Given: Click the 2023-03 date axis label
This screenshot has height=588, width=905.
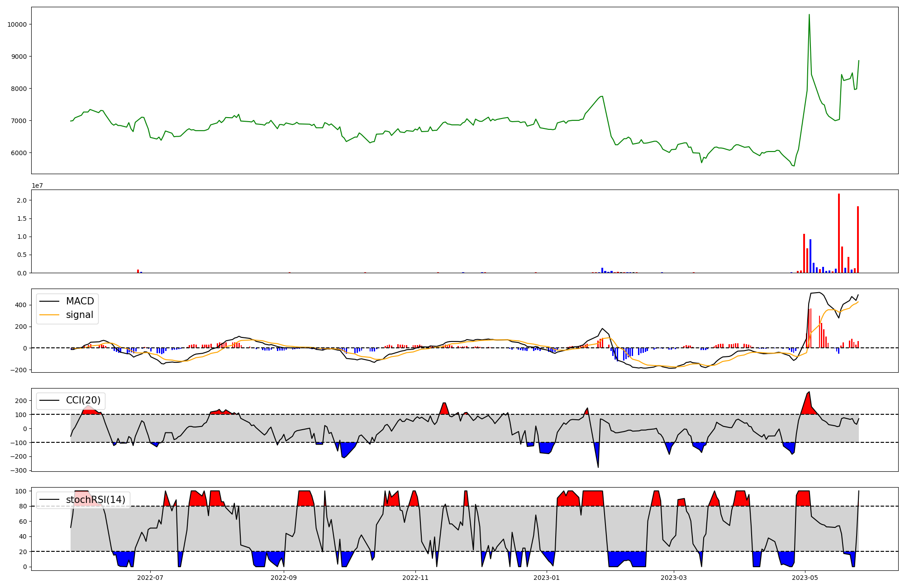Looking at the screenshot, I should (x=674, y=578).
